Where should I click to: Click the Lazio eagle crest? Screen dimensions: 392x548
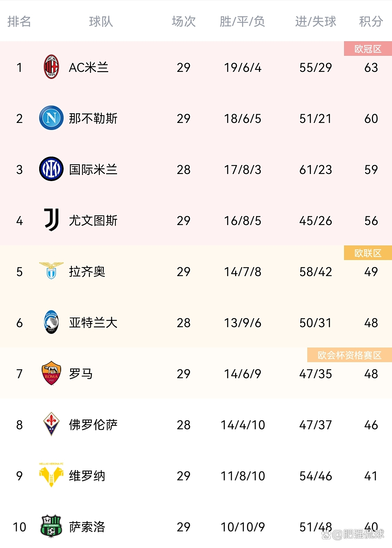click(x=51, y=271)
